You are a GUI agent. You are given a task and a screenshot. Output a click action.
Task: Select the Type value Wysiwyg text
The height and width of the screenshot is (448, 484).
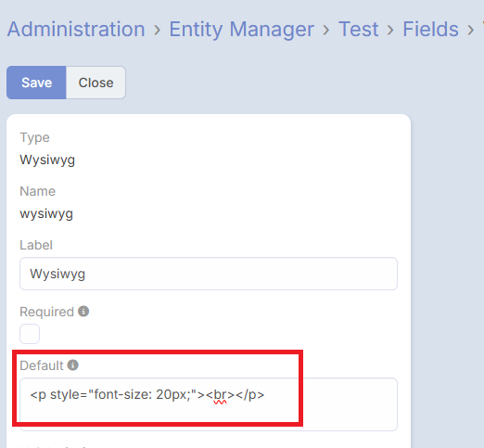point(47,160)
